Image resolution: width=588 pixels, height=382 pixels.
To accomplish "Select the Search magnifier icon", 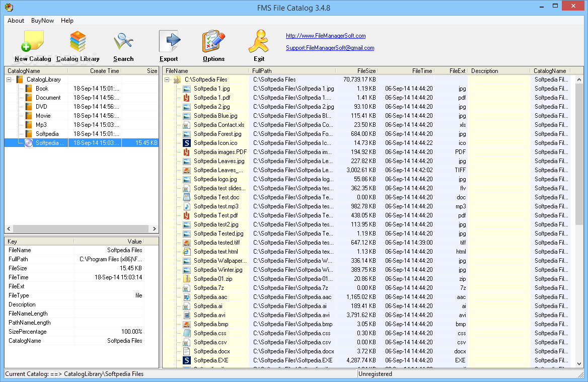I will point(123,41).
